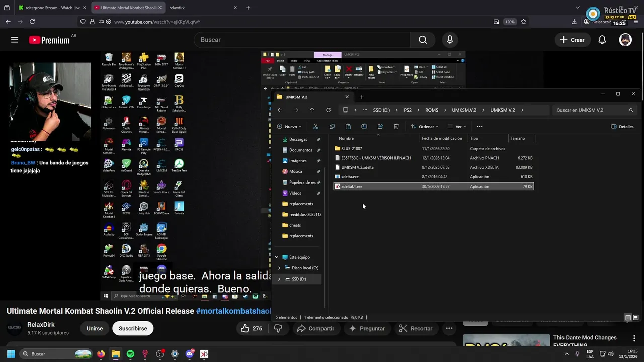Open the #mortalkombatshaolin hashtag link

(234, 311)
